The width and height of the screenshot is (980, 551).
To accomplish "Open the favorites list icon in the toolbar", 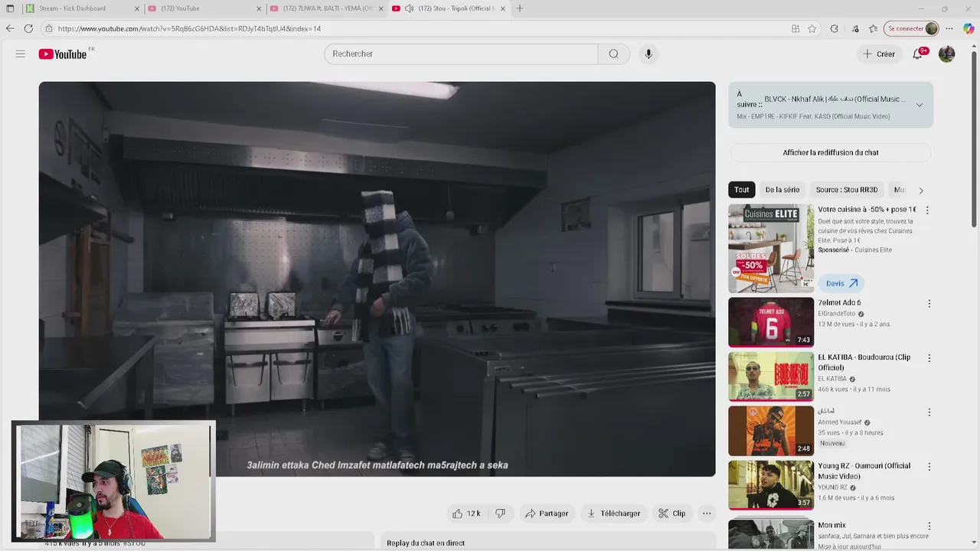I will [x=874, y=29].
